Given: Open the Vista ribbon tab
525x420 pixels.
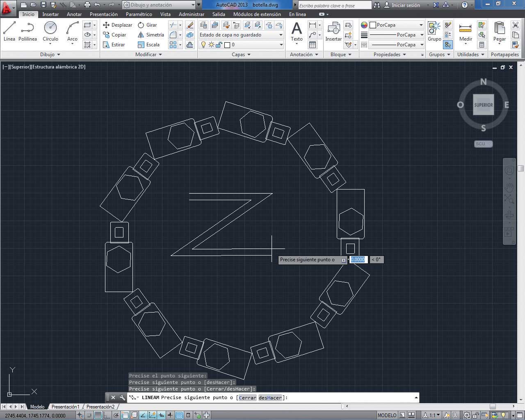Looking at the screenshot, I should (165, 14).
